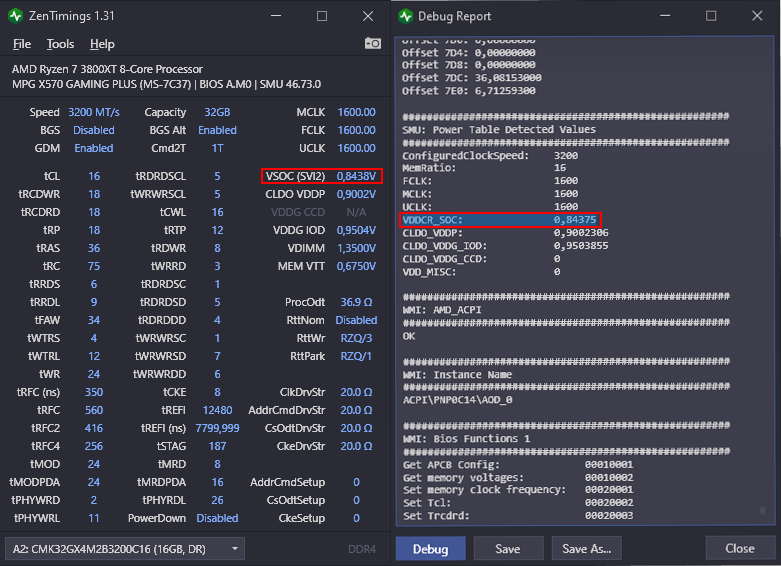Click the Capacity value 32GB
The height and width of the screenshot is (566, 781).
point(217,113)
